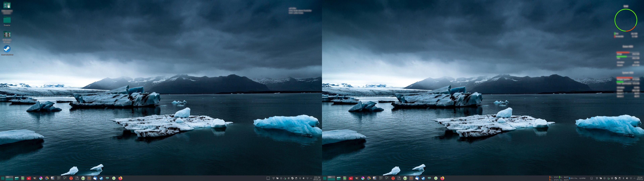Expand hidden tray icons arrow on right monitor
644x181 pixels.
click(634, 178)
